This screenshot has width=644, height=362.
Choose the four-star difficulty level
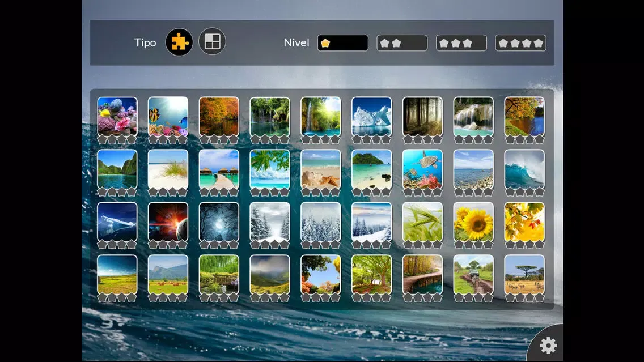(520, 42)
